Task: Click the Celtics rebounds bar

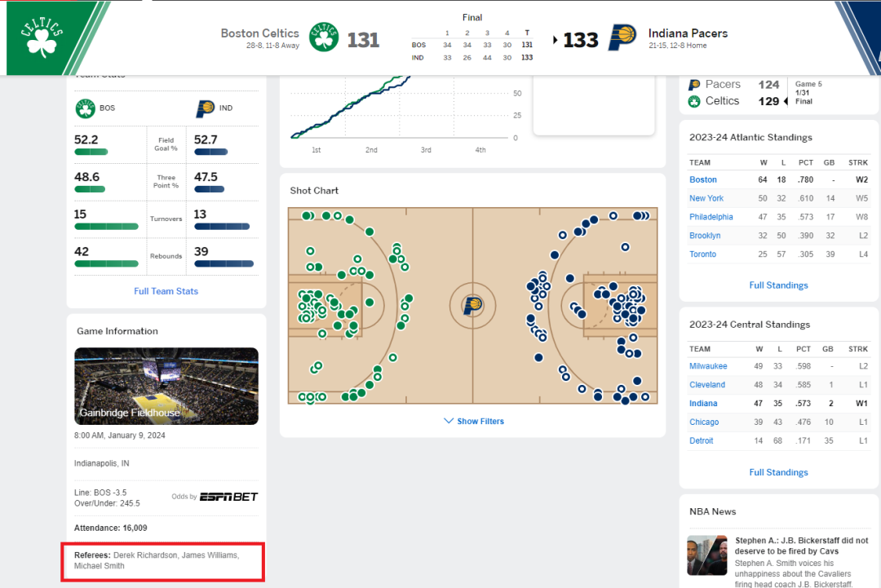Action: [x=106, y=263]
